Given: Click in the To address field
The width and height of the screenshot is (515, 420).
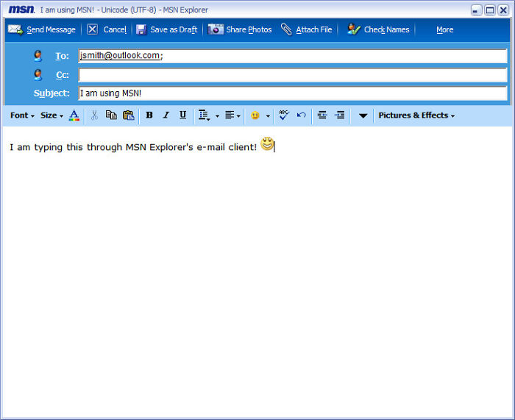Looking at the screenshot, I should (293, 56).
